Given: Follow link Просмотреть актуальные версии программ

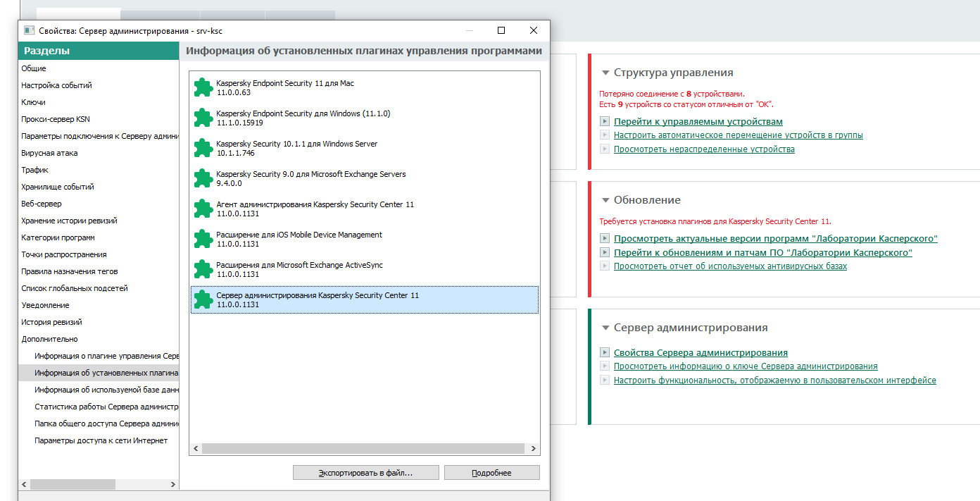Looking at the screenshot, I should pos(776,239).
